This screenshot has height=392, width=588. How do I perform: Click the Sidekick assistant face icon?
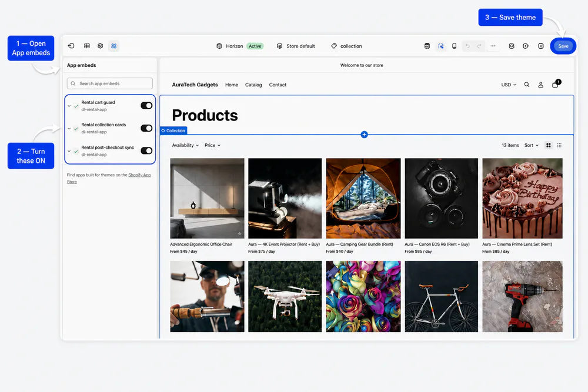(x=427, y=46)
